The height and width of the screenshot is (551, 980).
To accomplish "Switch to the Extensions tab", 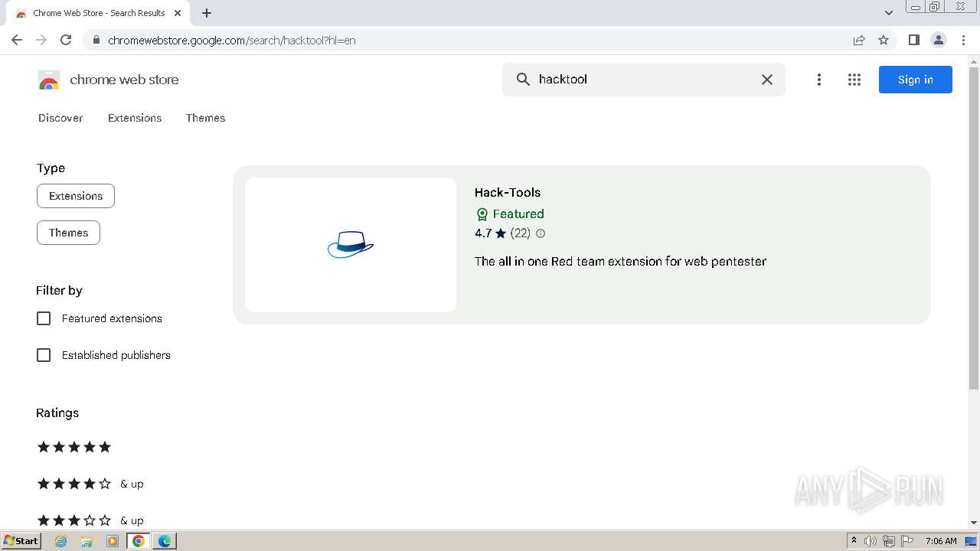I will (135, 118).
